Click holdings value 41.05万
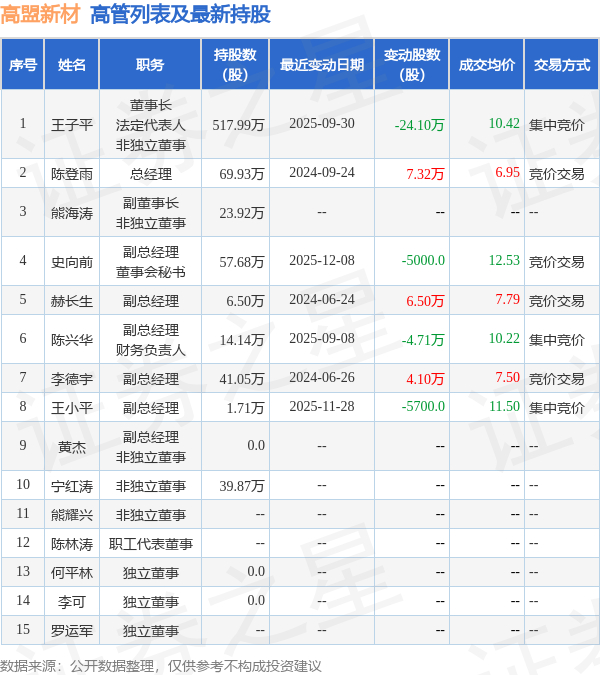This screenshot has height=675, width=600. [x=241, y=378]
